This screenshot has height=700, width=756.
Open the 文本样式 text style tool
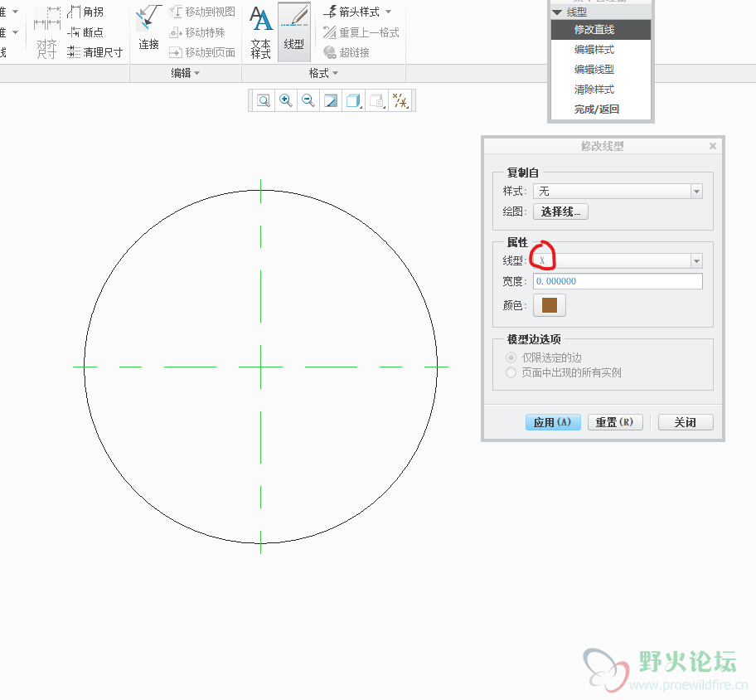tap(261, 32)
